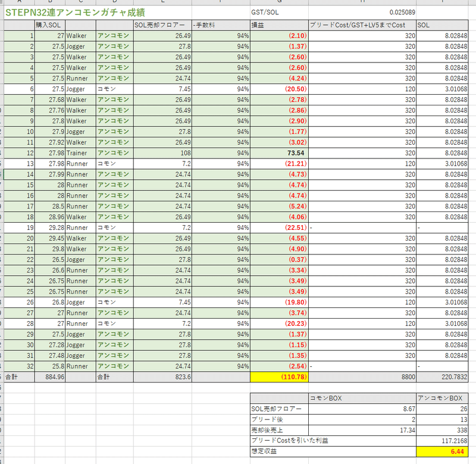Select purchase price cell 25.8

[x=50, y=366]
